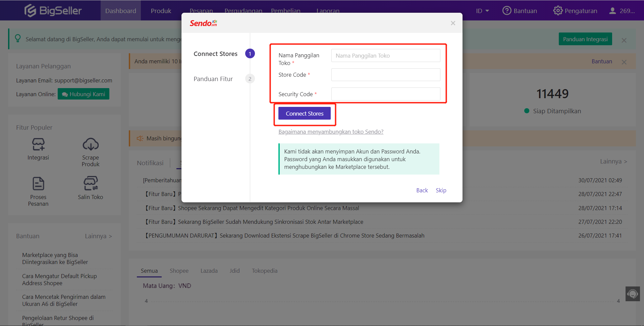Viewport: 644px width, 326px height.
Task: Switch to the Tokopedia tab
Action: click(265, 271)
